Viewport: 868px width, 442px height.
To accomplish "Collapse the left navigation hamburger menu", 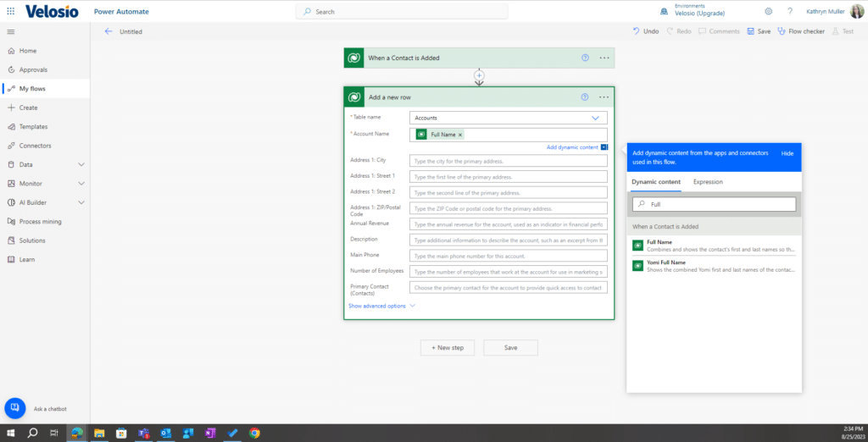I will coord(10,31).
